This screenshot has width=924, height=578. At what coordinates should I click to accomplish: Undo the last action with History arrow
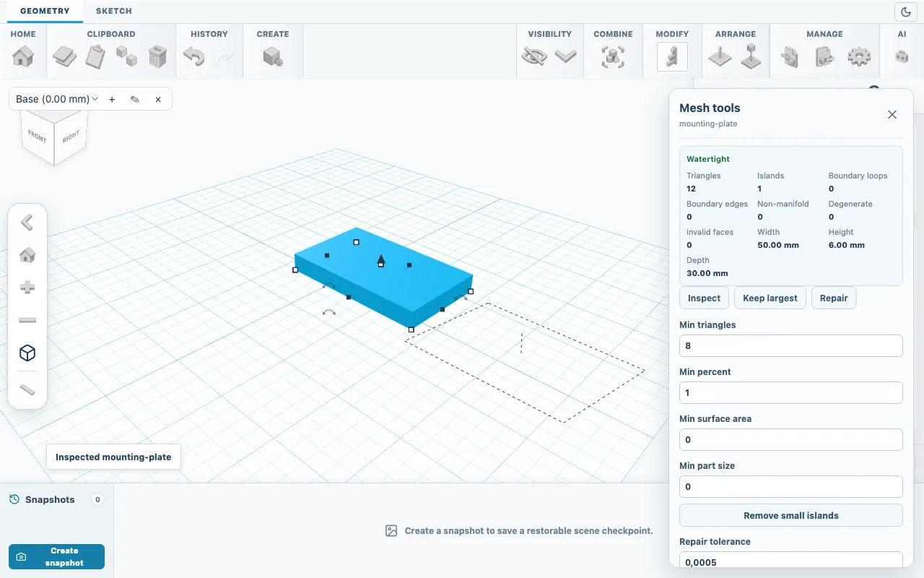tap(193, 56)
